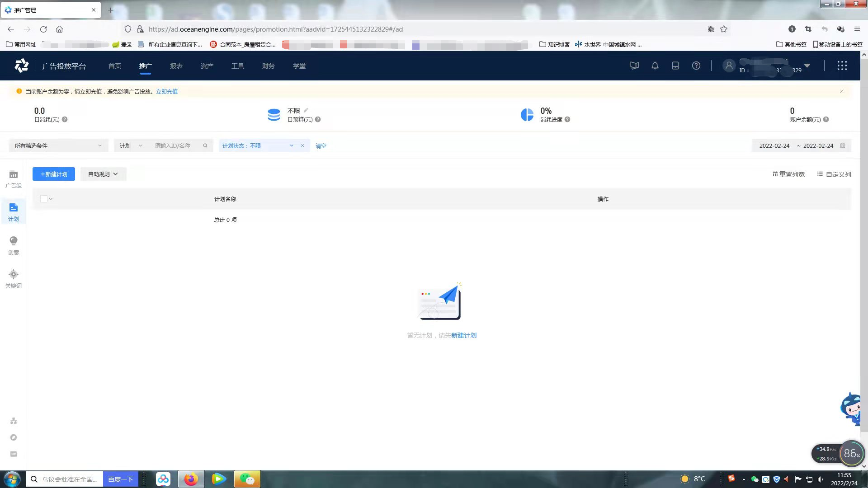Screen dimensions: 868x488
Task: Click the browser address bar URL
Action: tap(276, 29)
